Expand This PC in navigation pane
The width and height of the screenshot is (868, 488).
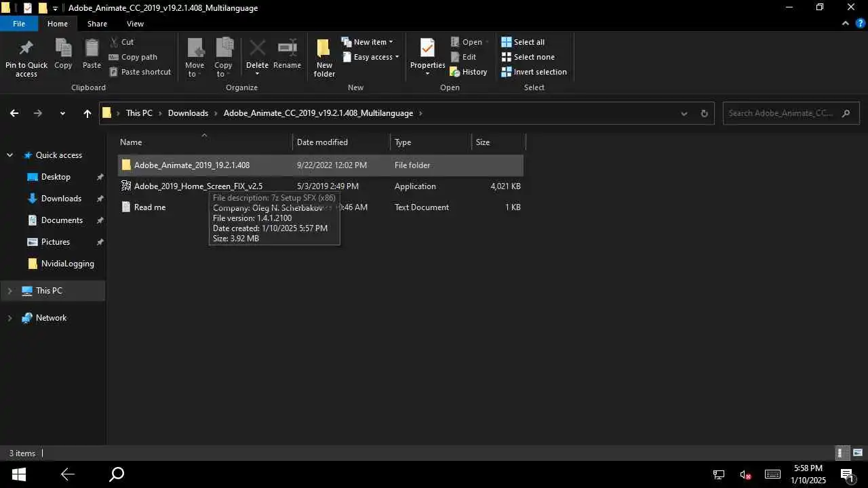[9, 291]
